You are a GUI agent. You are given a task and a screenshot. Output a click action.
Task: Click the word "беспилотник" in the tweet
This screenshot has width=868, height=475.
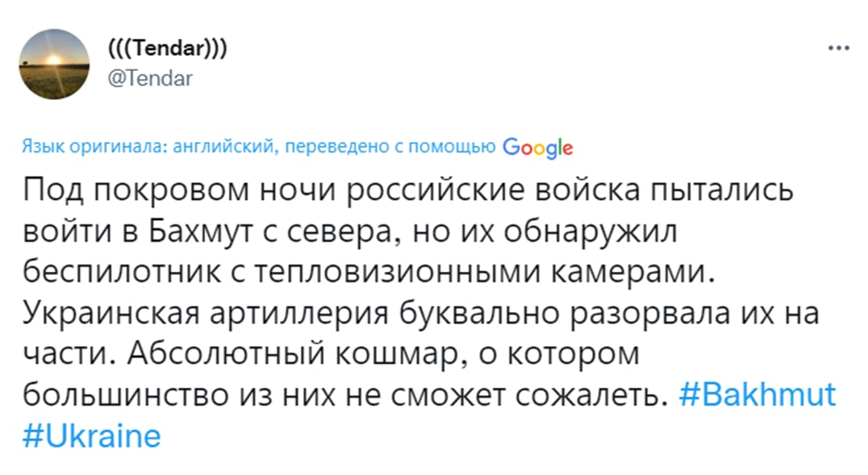(x=122, y=272)
